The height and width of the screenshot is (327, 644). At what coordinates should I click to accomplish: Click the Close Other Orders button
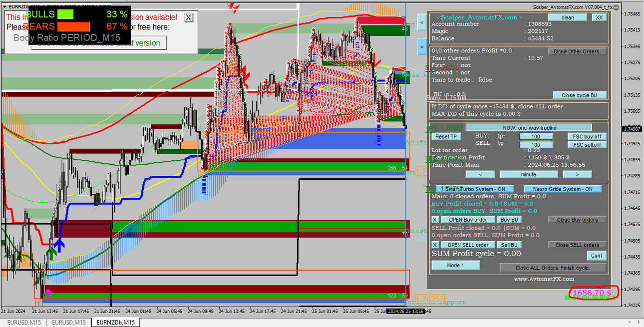coord(577,51)
